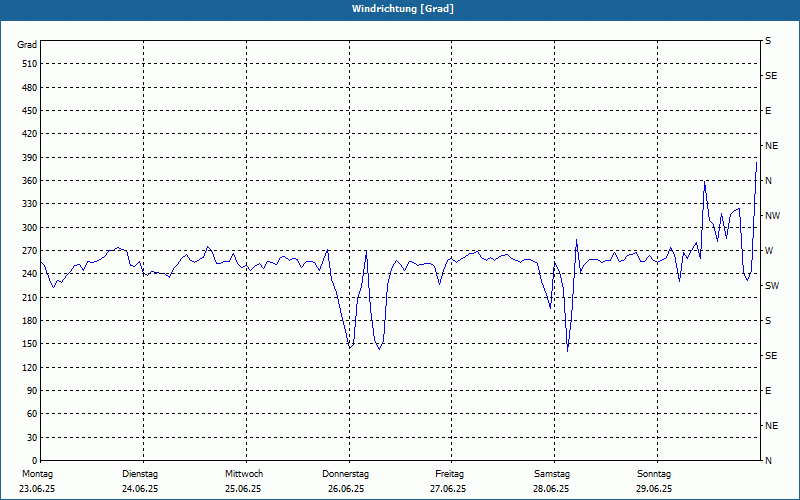Click the N compass label at 360
The width and height of the screenshot is (800, 500).
[768, 181]
